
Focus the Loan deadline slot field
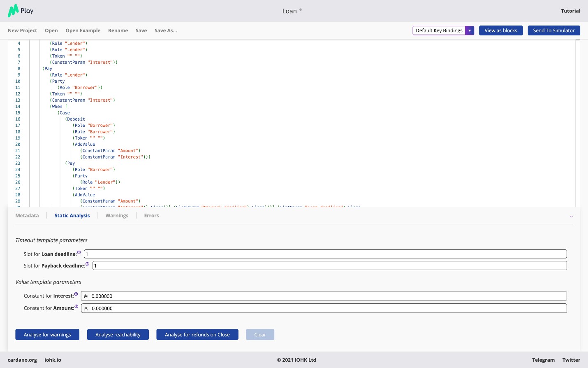coord(325,254)
